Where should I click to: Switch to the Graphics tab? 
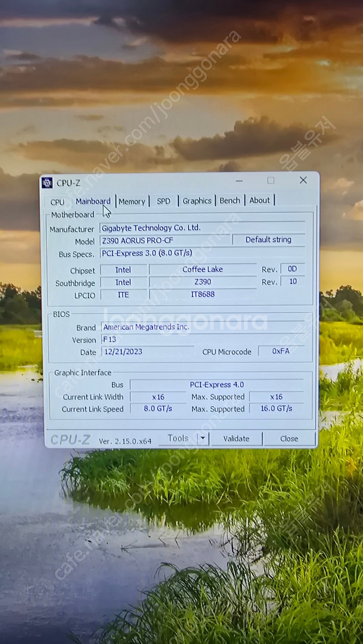(x=197, y=201)
